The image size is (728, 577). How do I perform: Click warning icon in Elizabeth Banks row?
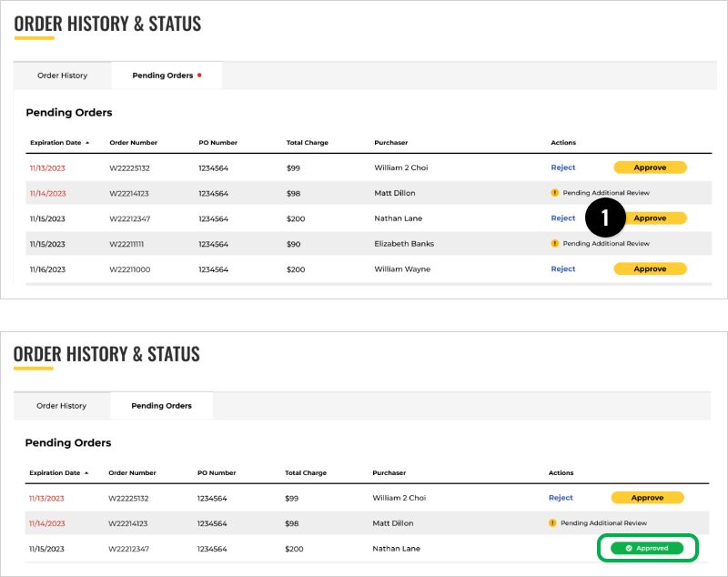(x=554, y=243)
